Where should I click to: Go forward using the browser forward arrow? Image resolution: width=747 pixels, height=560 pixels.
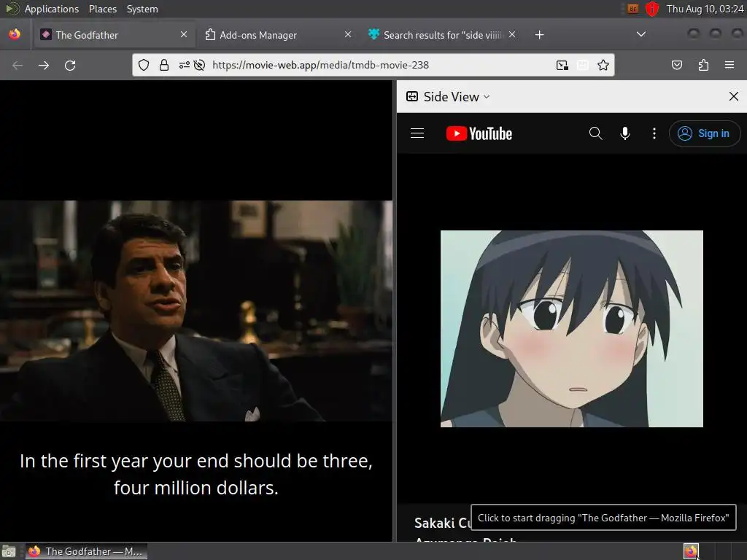pos(44,65)
